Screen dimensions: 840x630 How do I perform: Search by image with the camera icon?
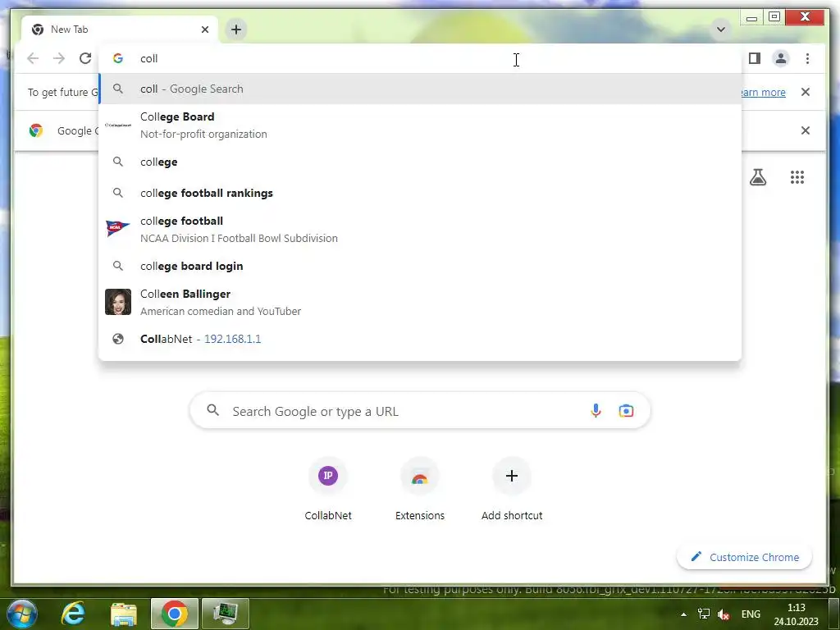pyautogui.click(x=626, y=411)
